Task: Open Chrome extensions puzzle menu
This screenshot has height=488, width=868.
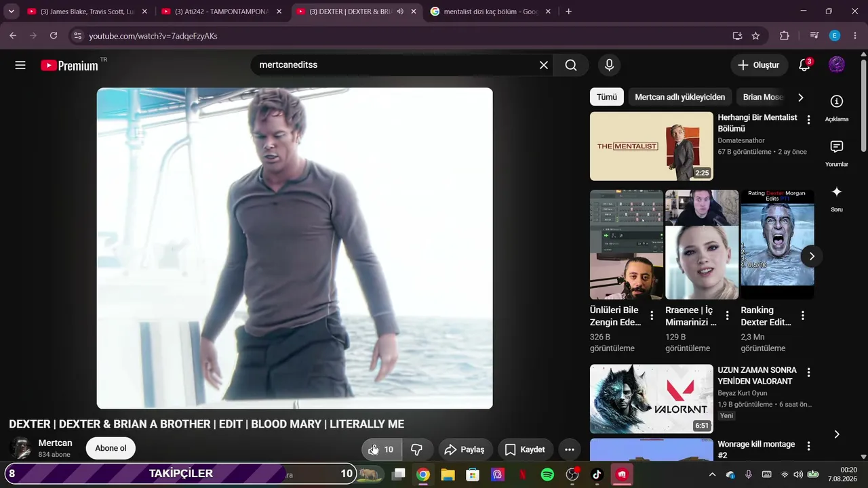Action: [x=785, y=36]
